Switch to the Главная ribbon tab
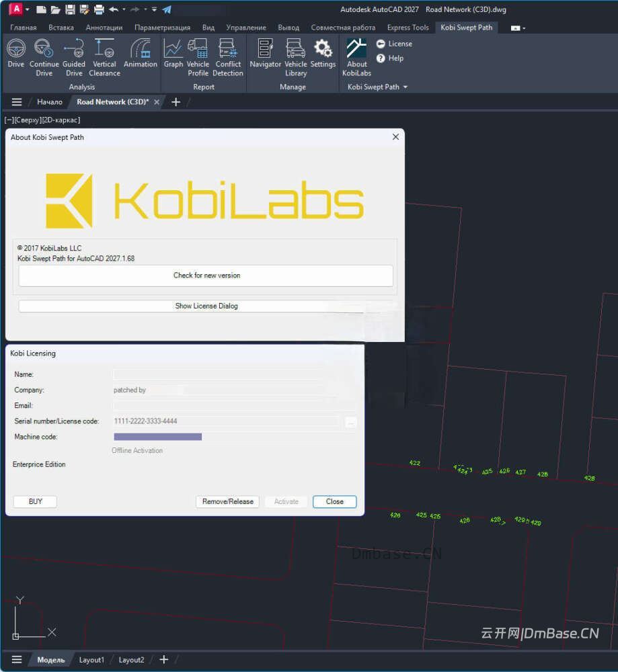618x672 pixels. pos(23,28)
